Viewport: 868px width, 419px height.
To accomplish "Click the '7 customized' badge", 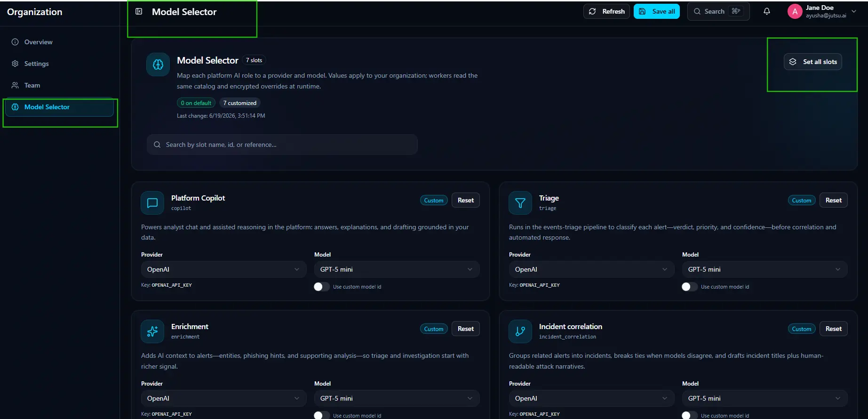I will [240, 103].
